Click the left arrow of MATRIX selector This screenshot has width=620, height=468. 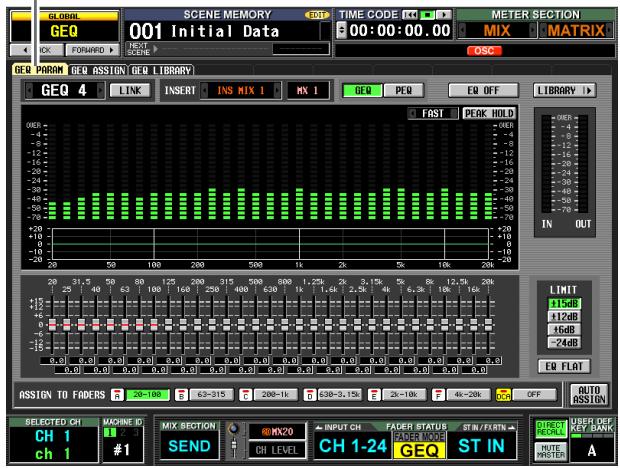point(543,30)
